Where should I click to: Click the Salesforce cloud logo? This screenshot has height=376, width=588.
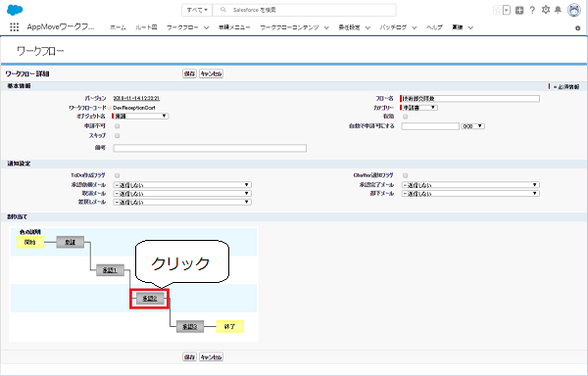(15, 10)
